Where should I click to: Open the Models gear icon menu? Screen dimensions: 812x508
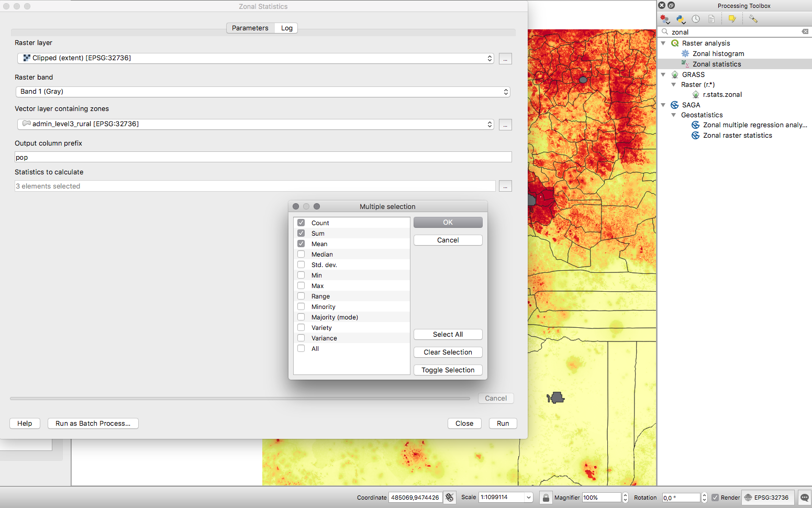(x=665, y=19)
